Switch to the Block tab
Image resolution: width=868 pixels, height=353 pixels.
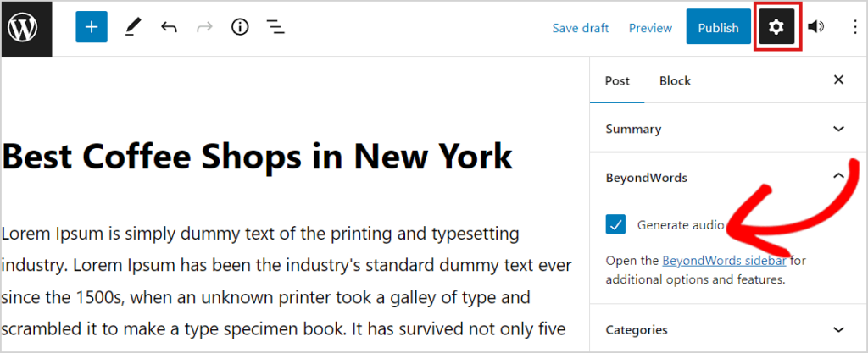coord(675,81)
